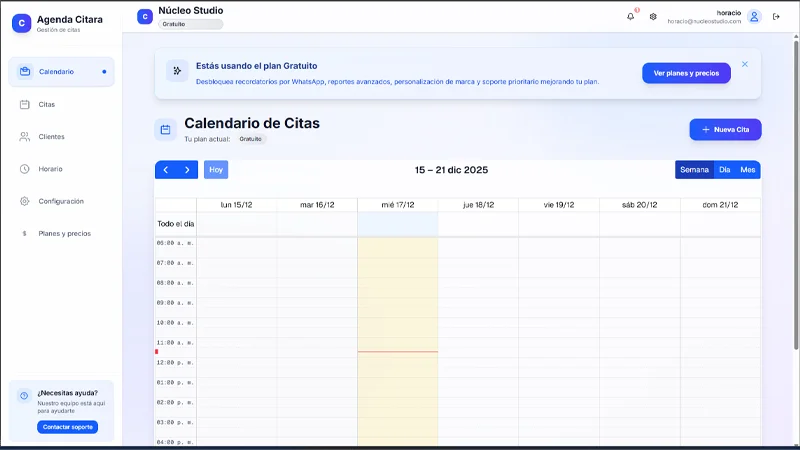Go to previous week arrow

(166, 170)
